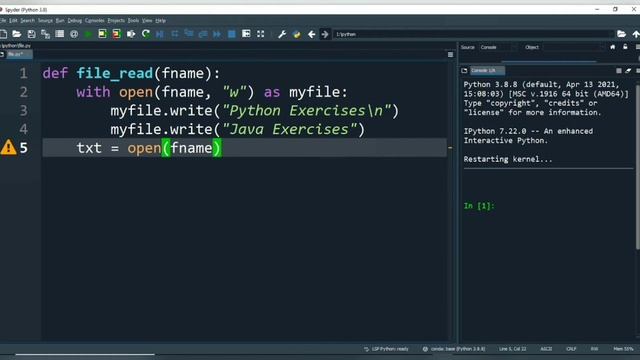Run the file with green play icon
The image size is (640, 360).
coord(88,34)
